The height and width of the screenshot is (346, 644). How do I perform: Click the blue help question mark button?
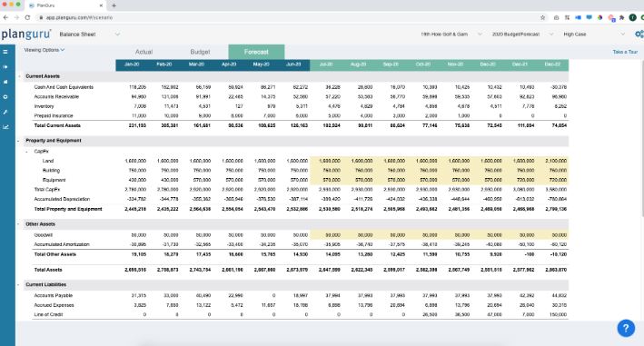(626, 328)
